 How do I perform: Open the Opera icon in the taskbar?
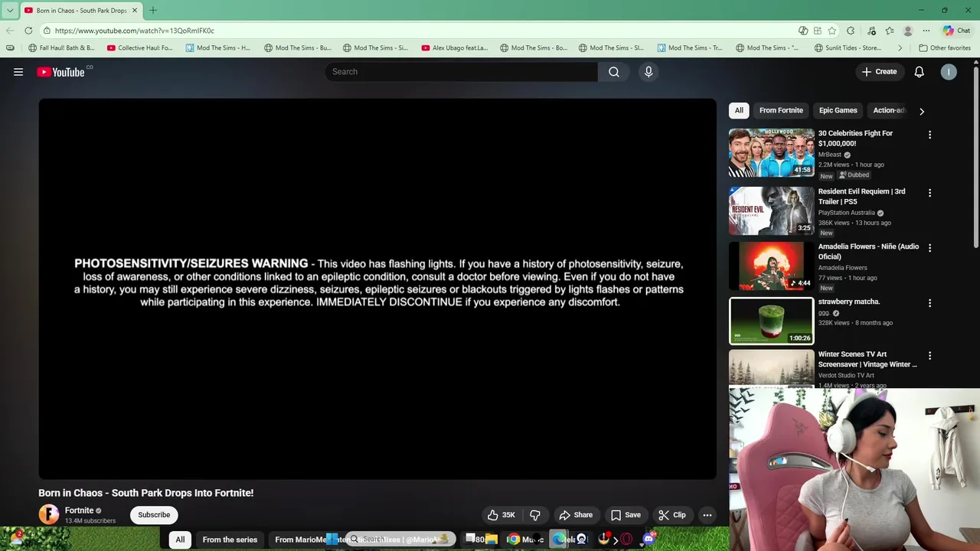pyautogui.click(x=626, y=539)
